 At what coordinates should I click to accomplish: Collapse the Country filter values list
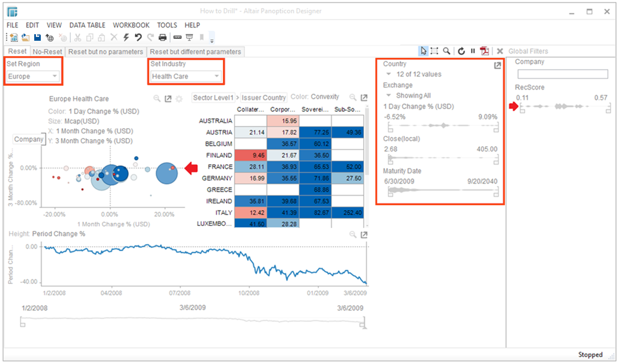pyautogui.click(x=388, y=74)
